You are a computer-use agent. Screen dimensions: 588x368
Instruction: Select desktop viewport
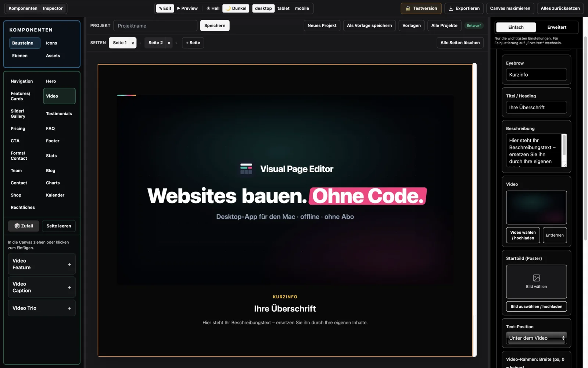pyautogui.click(x=263, y=8)
